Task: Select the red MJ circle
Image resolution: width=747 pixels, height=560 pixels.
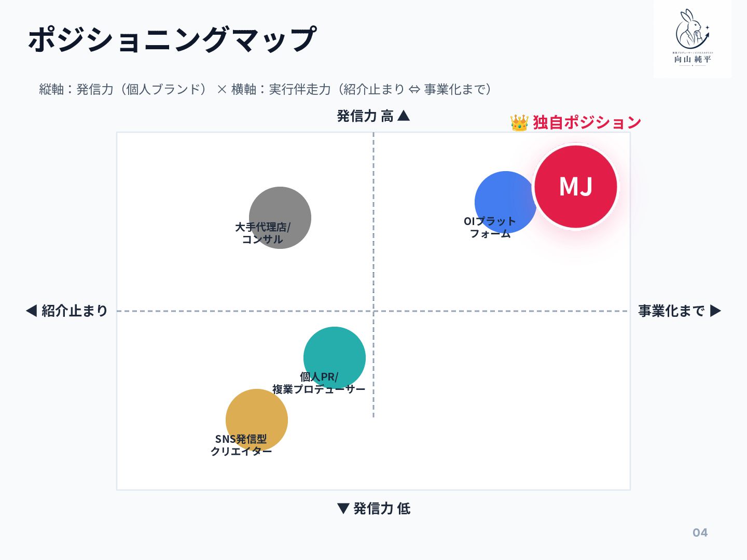Action: click(x=576, y=187)
